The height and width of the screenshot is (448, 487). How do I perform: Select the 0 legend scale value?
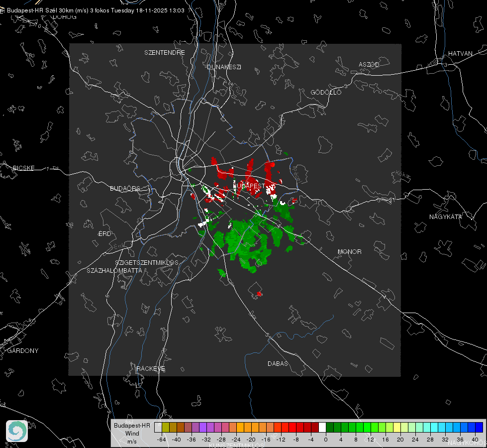point(325,440)
